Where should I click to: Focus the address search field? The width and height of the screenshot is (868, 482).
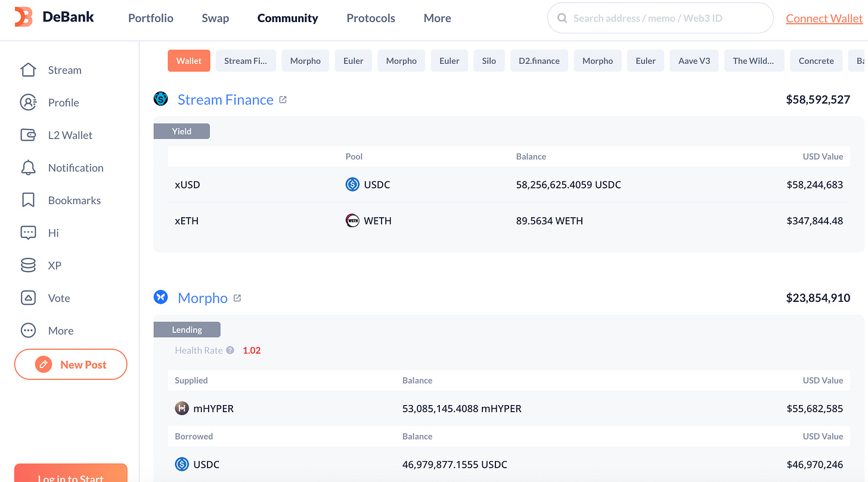click(x=661, y=18)
